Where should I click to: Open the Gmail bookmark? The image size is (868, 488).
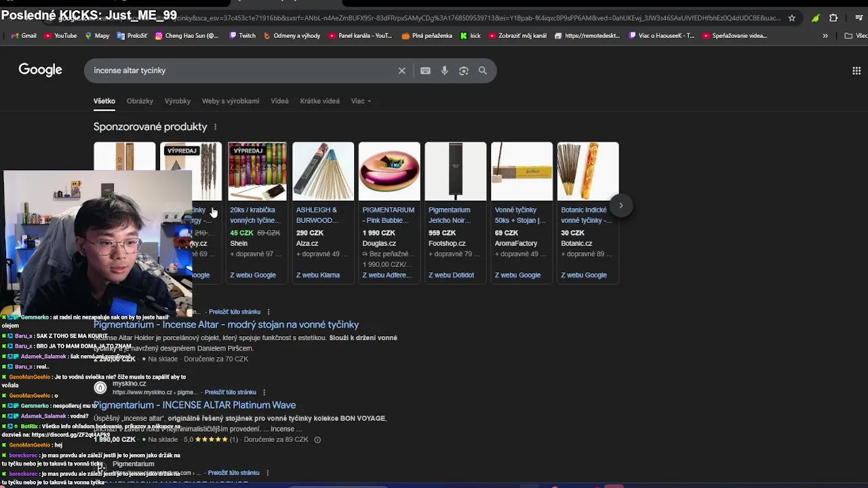(x=24, y=36)
